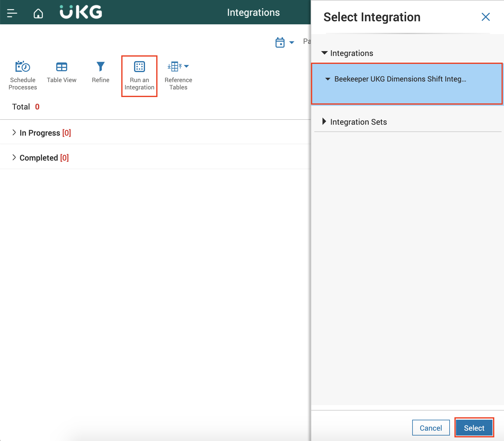Viewport: 504px width, 441px height.
Task: Click the Select Integration heading
Action: pos(372,17)
